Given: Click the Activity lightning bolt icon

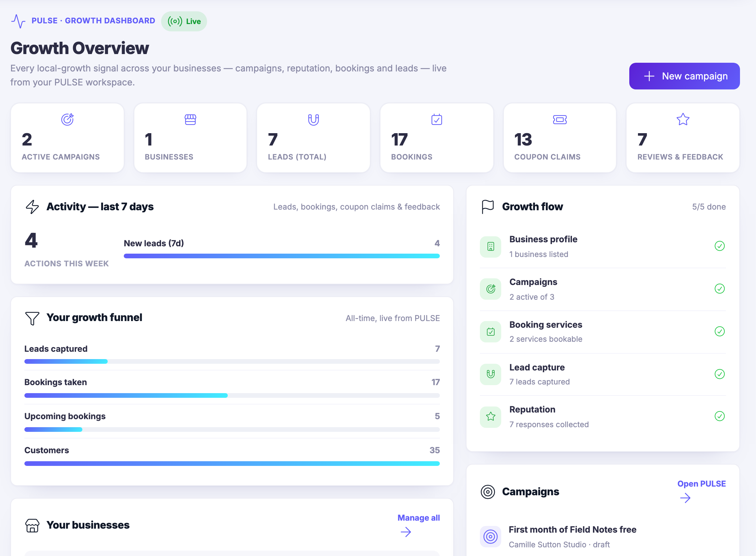Looking at the screenshot, I should 32,207.
